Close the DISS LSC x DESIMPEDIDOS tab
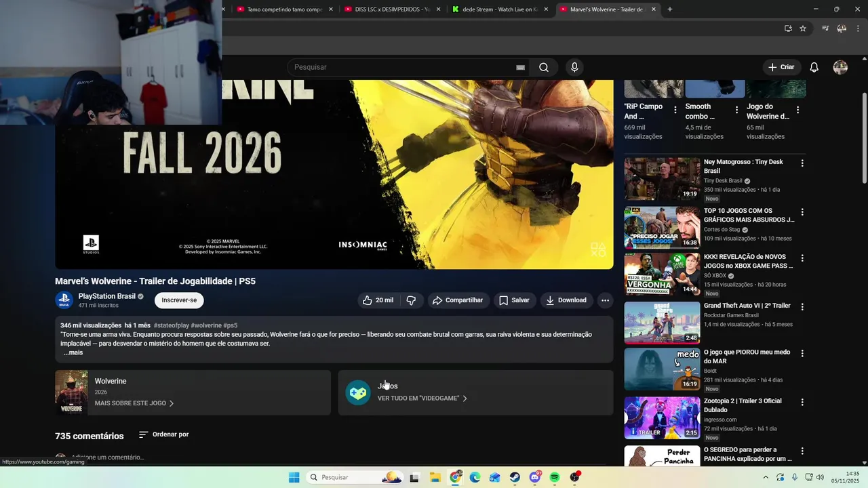868x488 pixels. (x=438, y=9)
